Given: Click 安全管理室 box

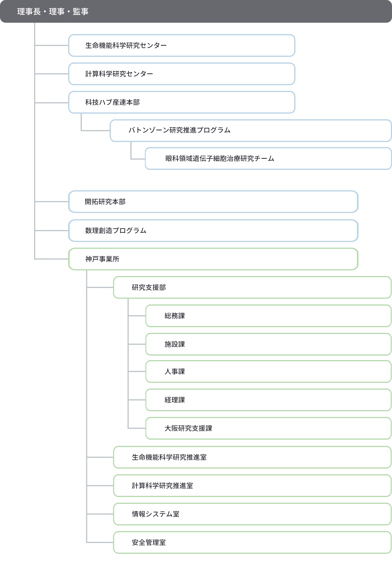Looking at the screenshot, I should [253, 542].
